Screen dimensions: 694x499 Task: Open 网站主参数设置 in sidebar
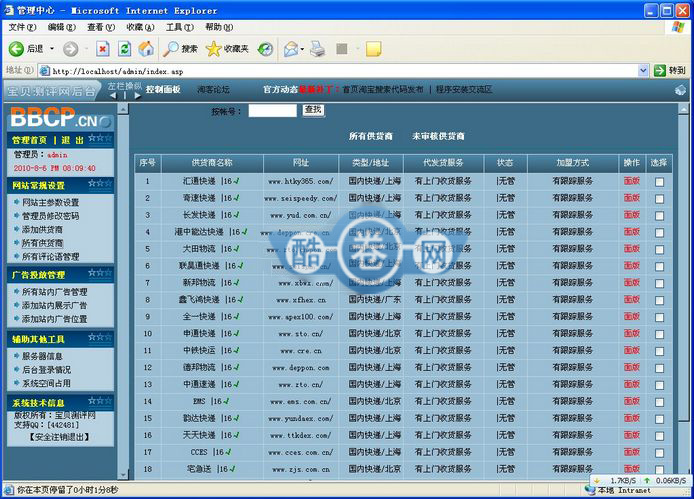(50, 202)
